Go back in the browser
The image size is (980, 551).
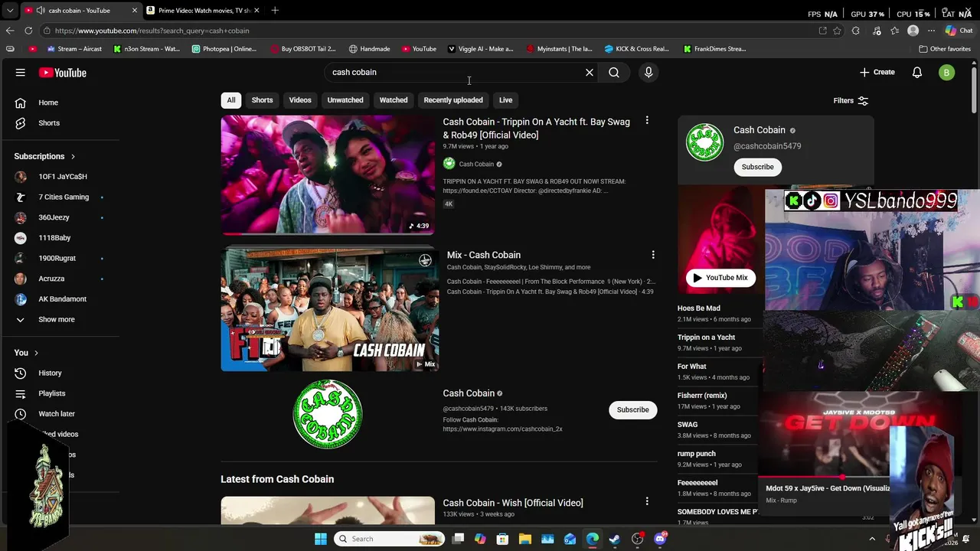point(10,31)
